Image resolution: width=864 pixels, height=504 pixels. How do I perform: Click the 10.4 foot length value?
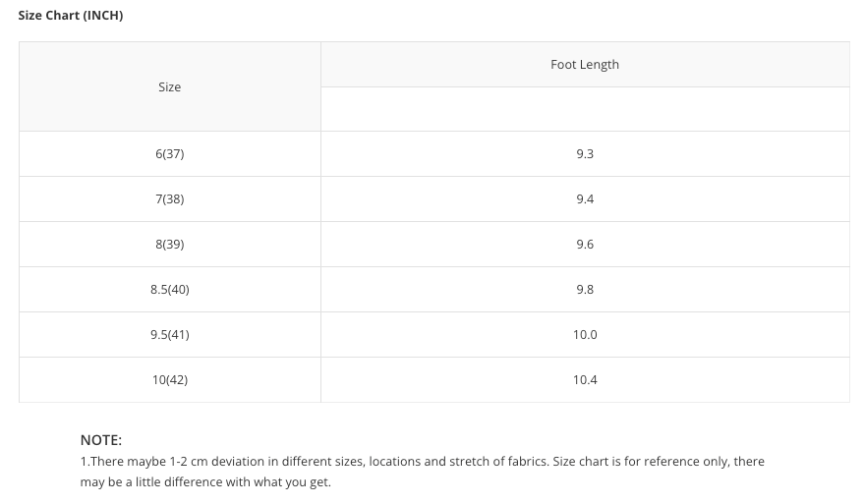pos(584,380)
